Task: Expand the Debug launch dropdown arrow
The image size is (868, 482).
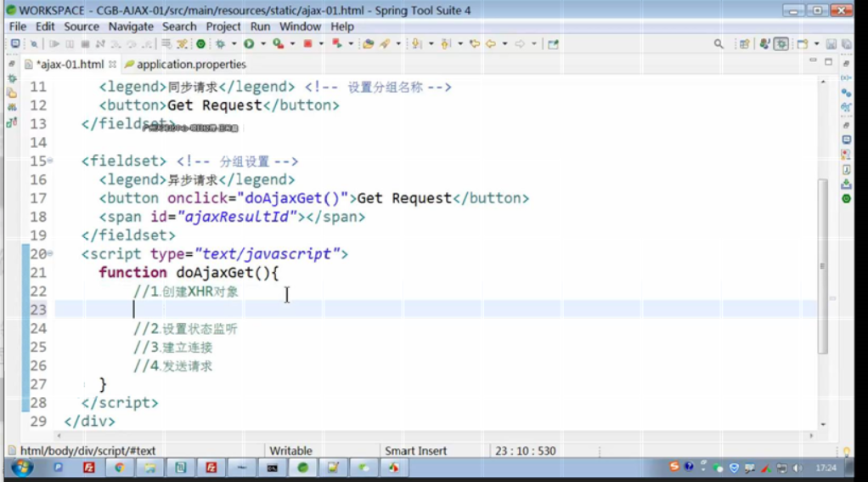Action: click(x=234, y=43)
